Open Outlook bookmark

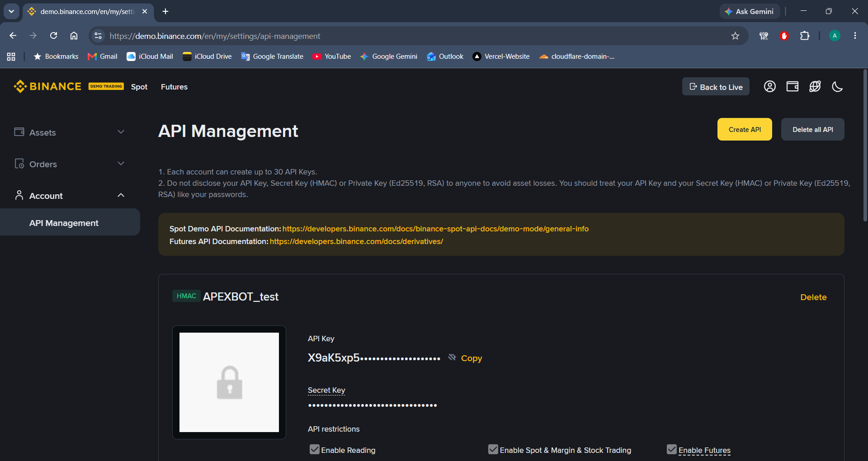tap(445, 56)
